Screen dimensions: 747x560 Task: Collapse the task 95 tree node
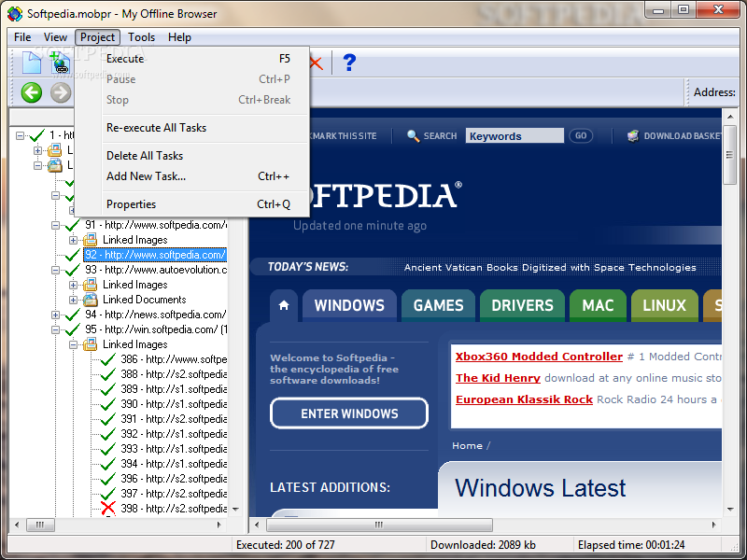coord(55,329)
